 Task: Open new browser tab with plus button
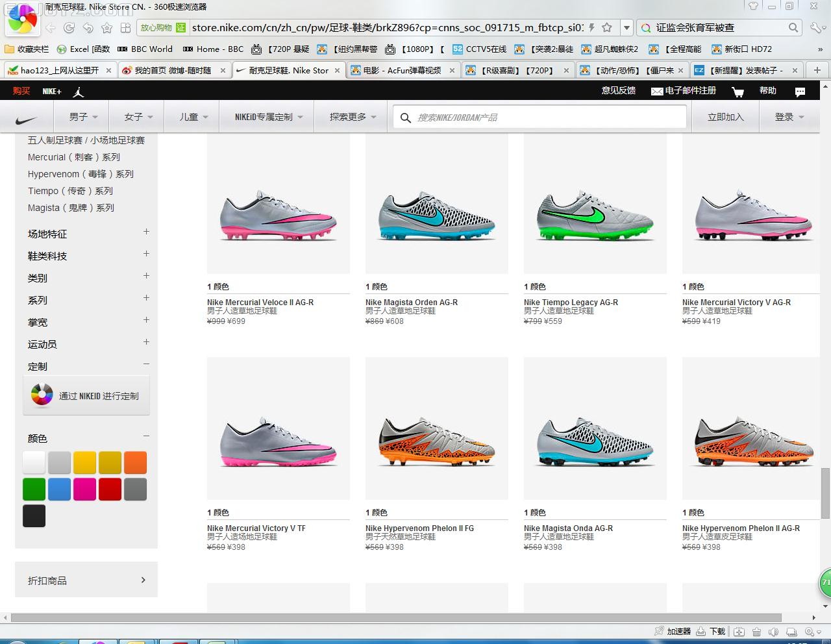point(817,70)
